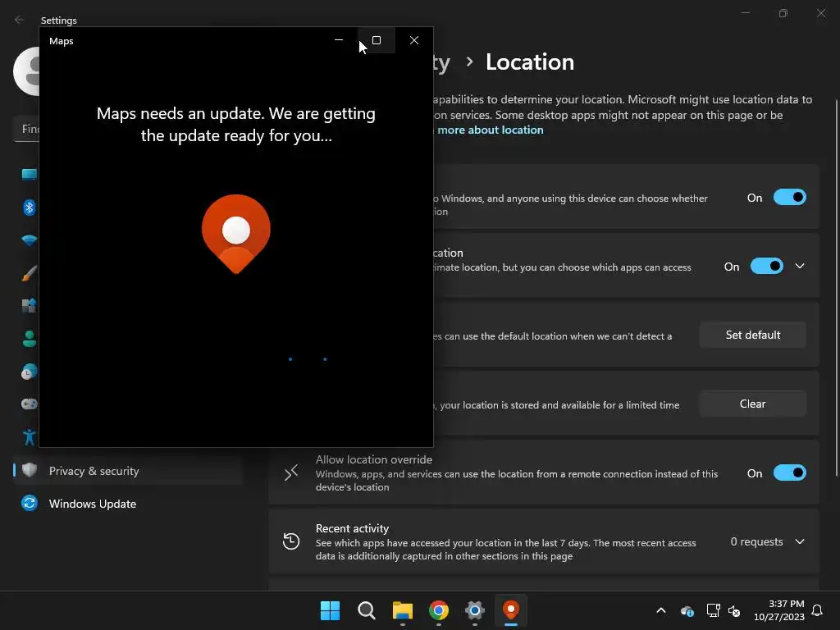Open Gaming controller icon in sidebar
This screenshot has width=840, height=630.
[29, 404]
